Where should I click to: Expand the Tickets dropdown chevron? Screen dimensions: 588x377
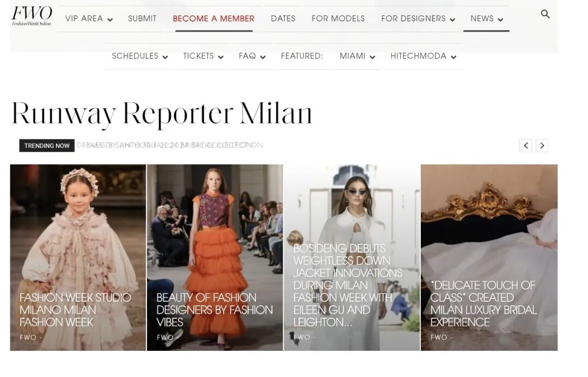(x=220, y=57)
